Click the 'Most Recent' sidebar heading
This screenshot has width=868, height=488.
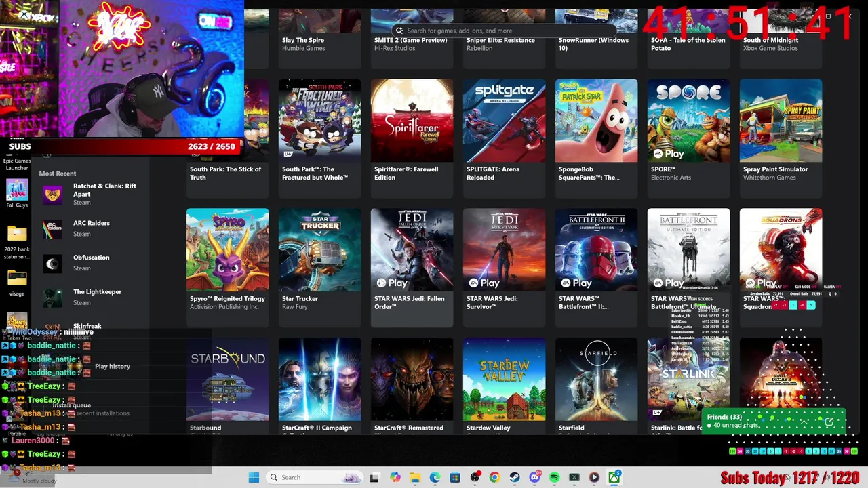[58, 174]
